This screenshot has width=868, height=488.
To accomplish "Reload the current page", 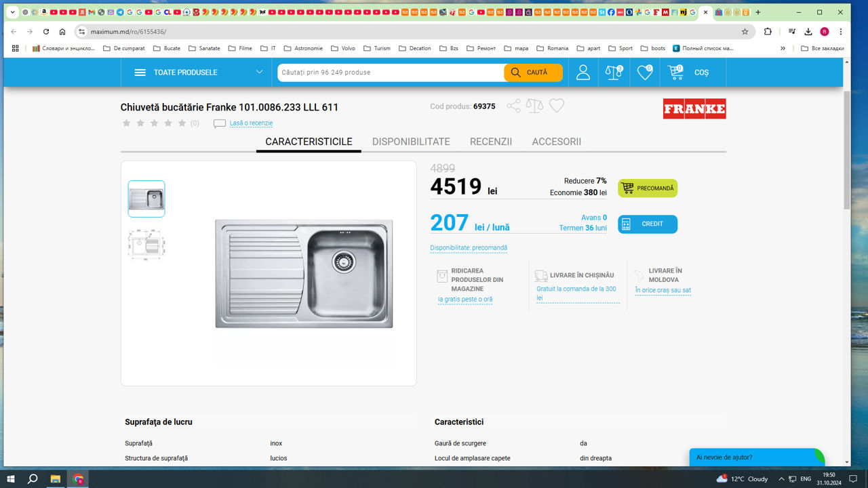I will coord(46,32).
